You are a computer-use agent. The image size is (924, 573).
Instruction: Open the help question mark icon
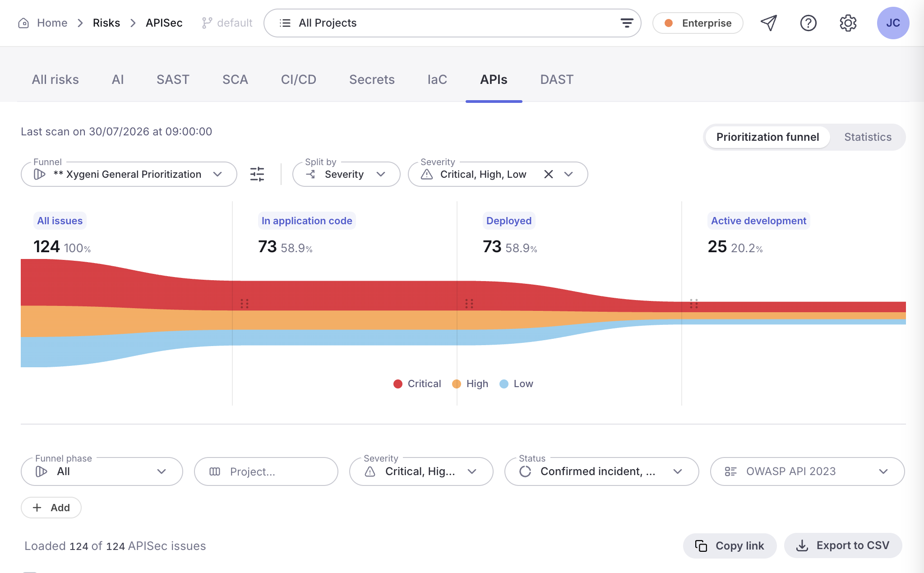coord(808,23)
